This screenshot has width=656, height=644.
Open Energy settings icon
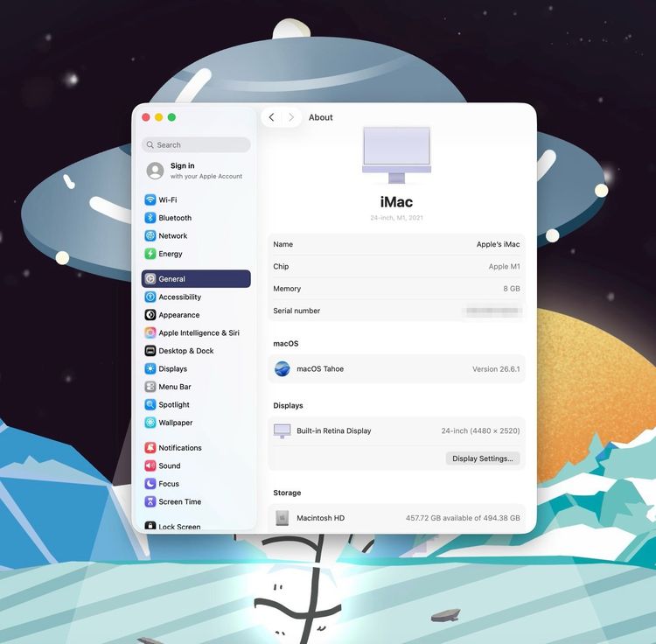(150, 254)
